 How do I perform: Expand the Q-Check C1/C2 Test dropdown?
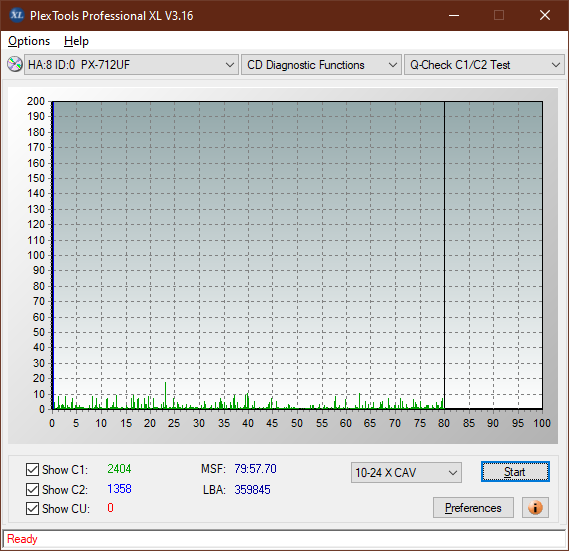(484, 65)
